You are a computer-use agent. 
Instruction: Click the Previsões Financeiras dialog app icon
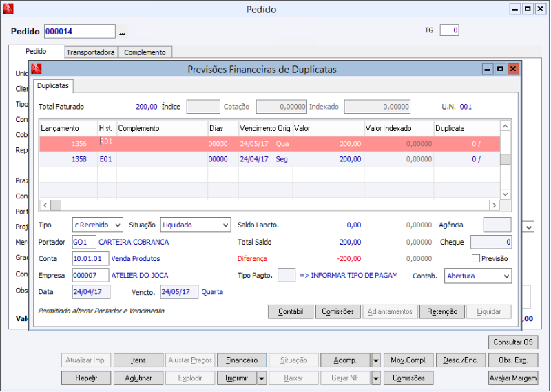pyautogui.click(x=37, y=69)
